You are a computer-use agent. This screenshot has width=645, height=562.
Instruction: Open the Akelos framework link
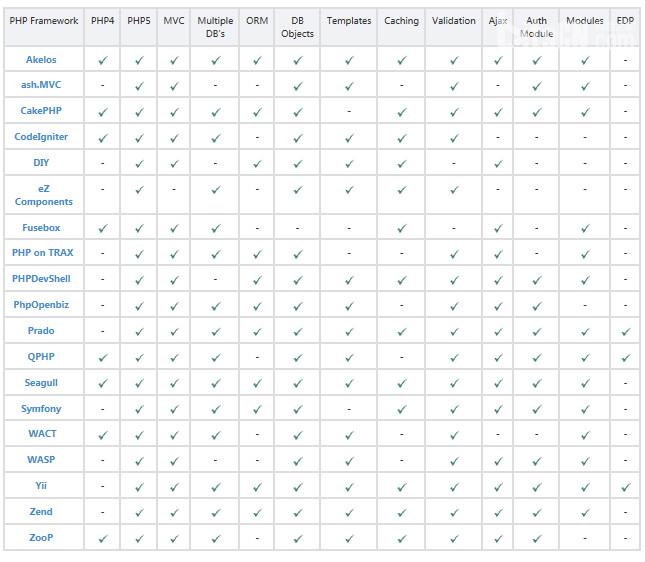[41, 60]
